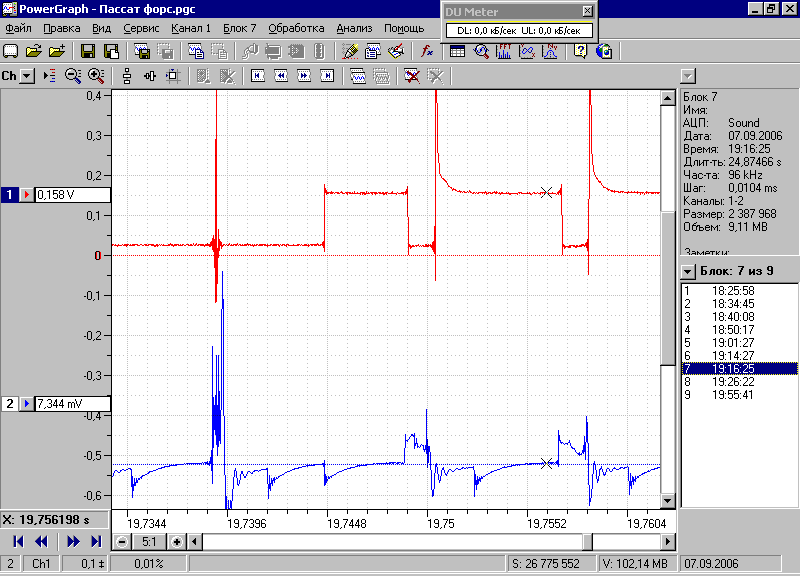Open the Файл menu
800x576 pixels.
(18, 29)
